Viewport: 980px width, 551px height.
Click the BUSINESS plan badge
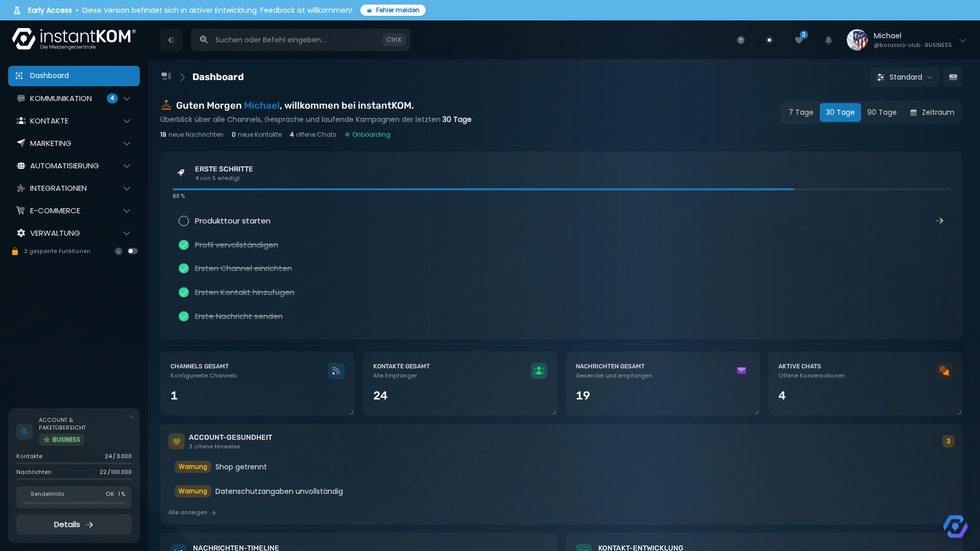pyautogui.click(x=61, y=440)
